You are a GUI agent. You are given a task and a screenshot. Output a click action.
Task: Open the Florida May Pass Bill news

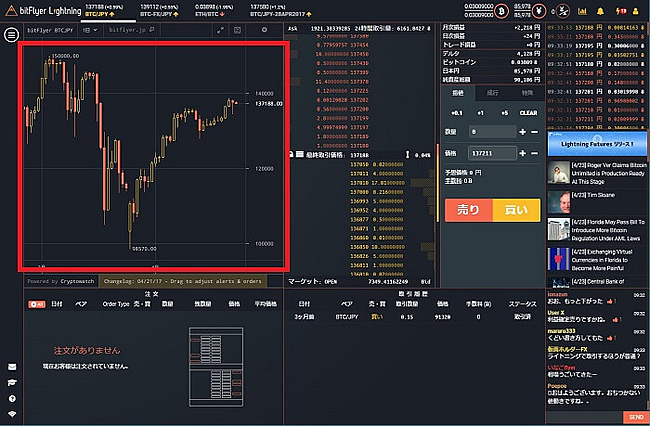pos(597,230)
